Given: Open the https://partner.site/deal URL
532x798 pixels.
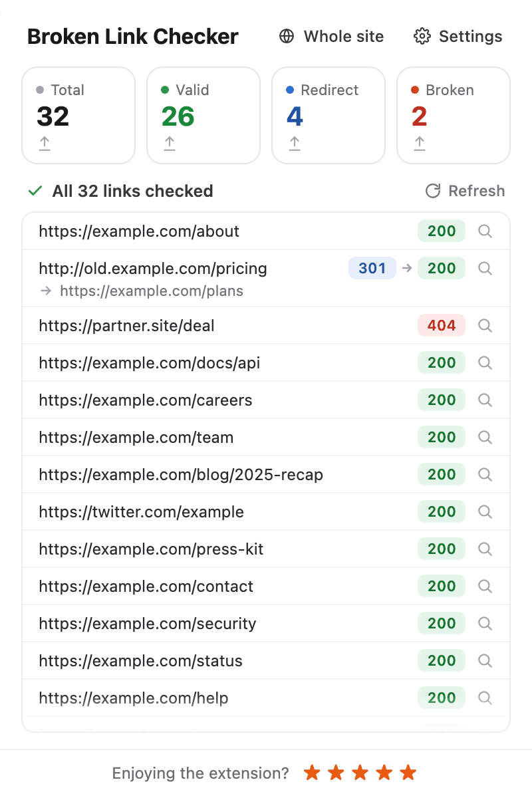Looking at the screenshot, I should pos(126,326).
